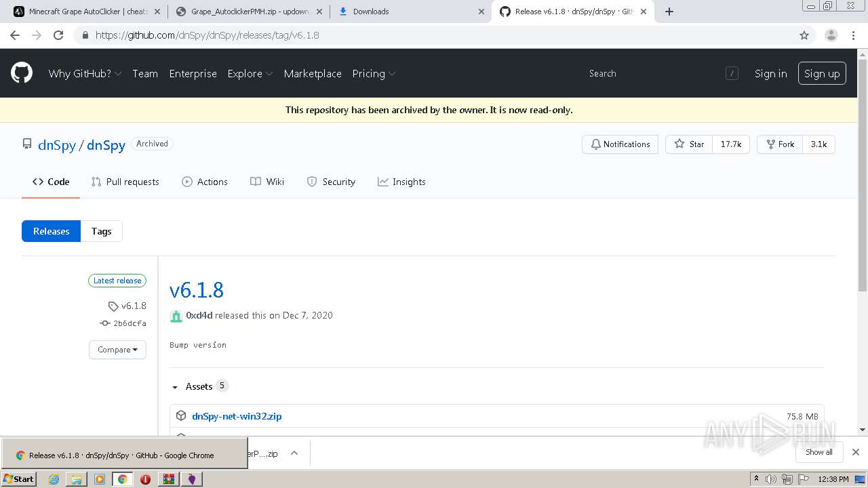Click the 0xd4d avatar image
868x488 pixels.
click(x=176, y=316)
